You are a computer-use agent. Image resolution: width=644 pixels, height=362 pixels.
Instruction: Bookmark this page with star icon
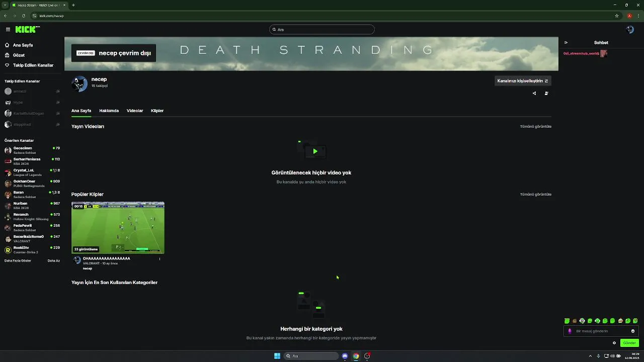[617, 16]
